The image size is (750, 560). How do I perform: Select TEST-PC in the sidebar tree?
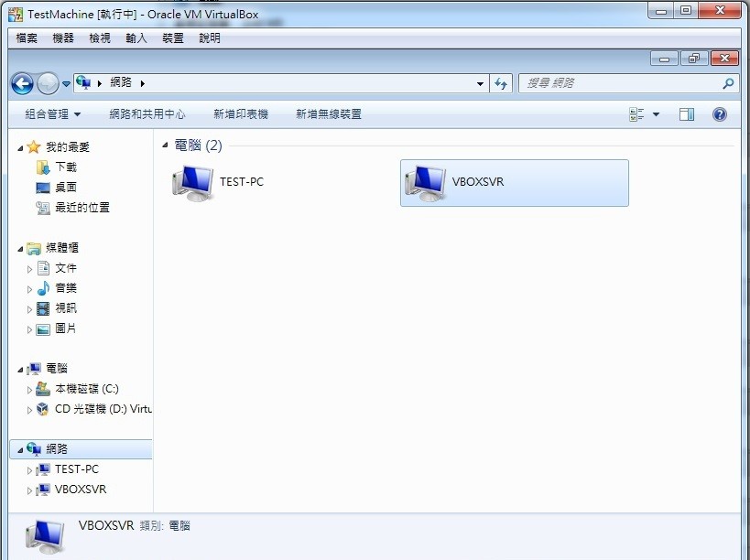(77, 469)
